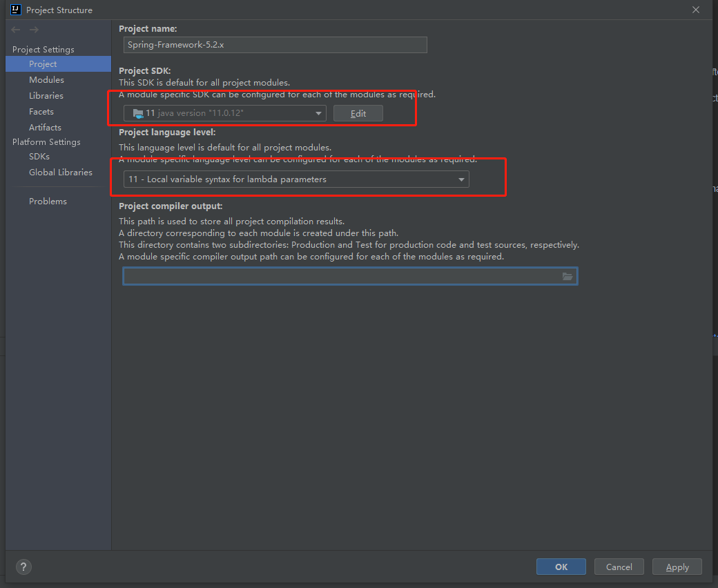Close the Project Structure dialog
This screenshot has width=718, height=588.
click(x=696, y=10)
